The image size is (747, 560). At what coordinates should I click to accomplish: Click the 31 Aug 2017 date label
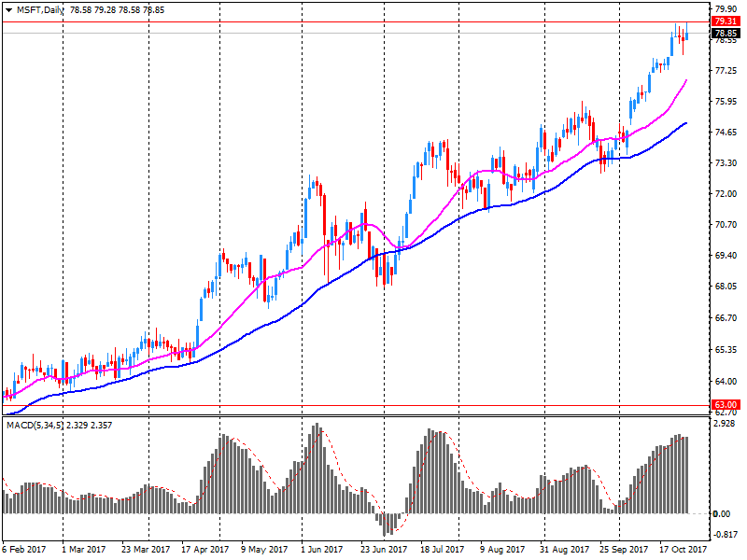[x=564, y=550]
